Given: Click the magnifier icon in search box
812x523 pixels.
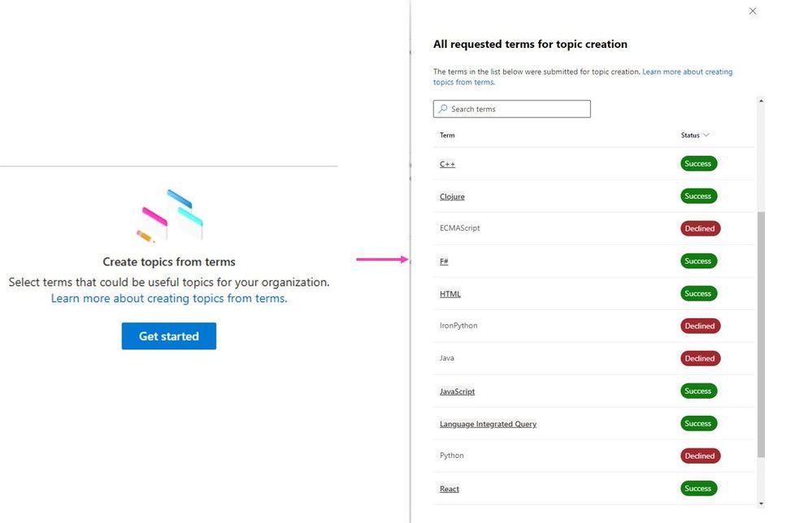Looking at the screenshot, I should click(443, 109).
